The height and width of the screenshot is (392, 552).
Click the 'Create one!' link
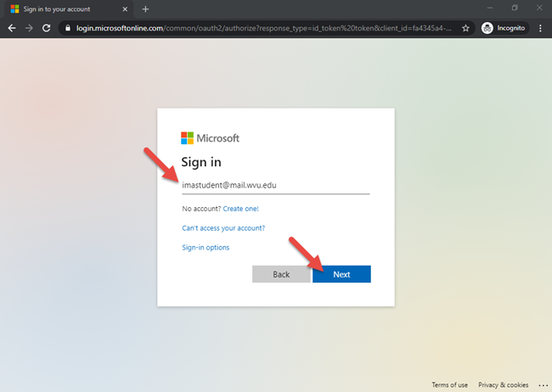coord(241,209)
